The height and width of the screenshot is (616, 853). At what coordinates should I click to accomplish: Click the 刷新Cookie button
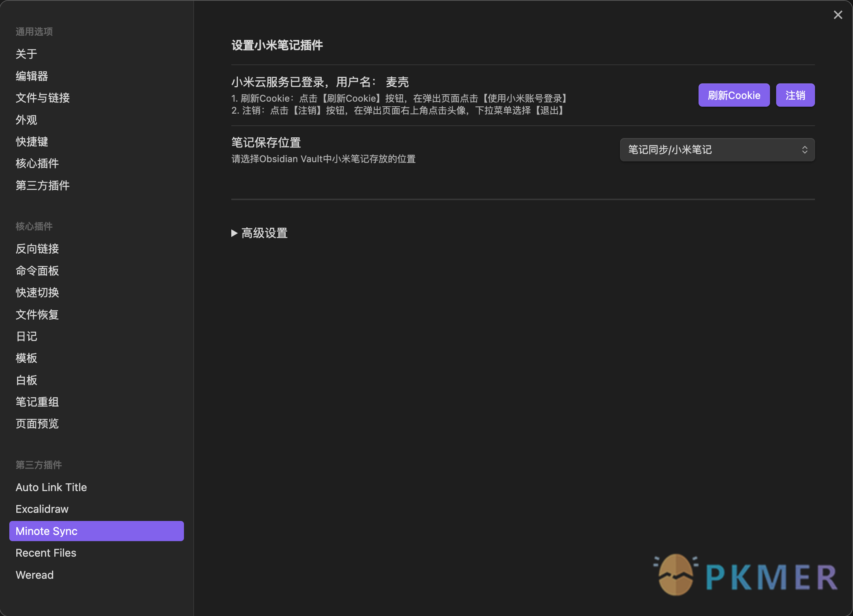coord(734,95)
